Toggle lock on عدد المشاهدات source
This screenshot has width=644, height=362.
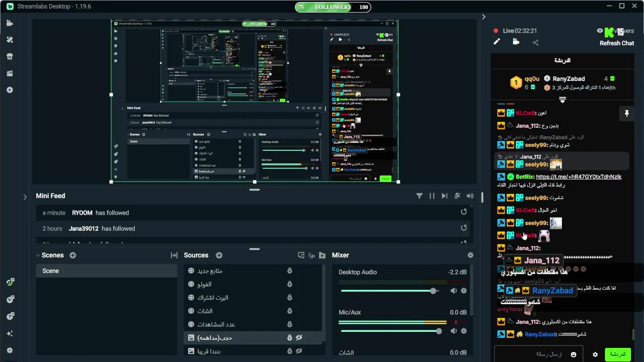click(x=289, y=324)
